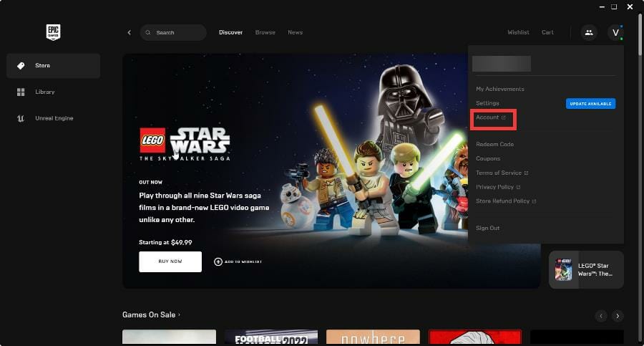Select Coupons menu entry
Image resolution: width=644 pixels, height=346 pixels.
[488, 158]
